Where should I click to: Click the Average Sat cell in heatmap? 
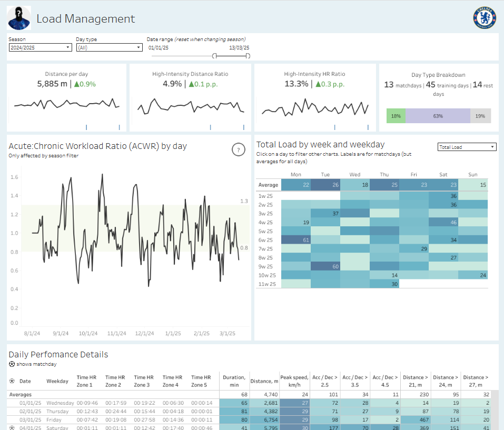pyautogui.click(x=443, y=185)
